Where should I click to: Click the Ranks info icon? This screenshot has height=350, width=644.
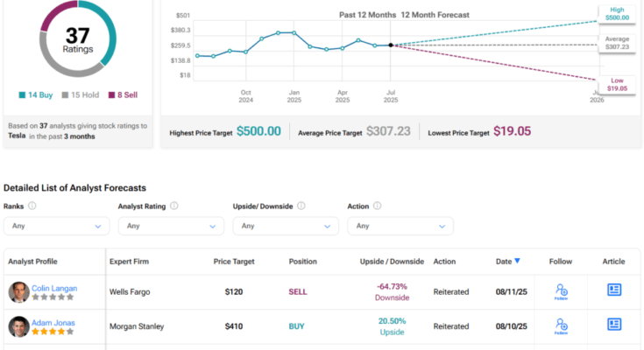coord(32,206)
